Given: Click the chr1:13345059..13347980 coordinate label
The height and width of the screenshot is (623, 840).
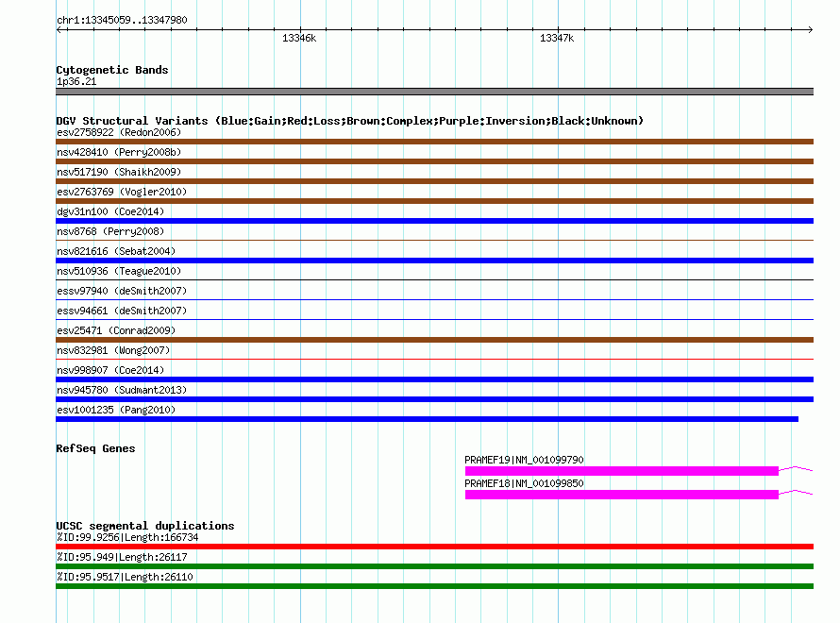Looking at the screenshot, I should click(x=122, y=20).
